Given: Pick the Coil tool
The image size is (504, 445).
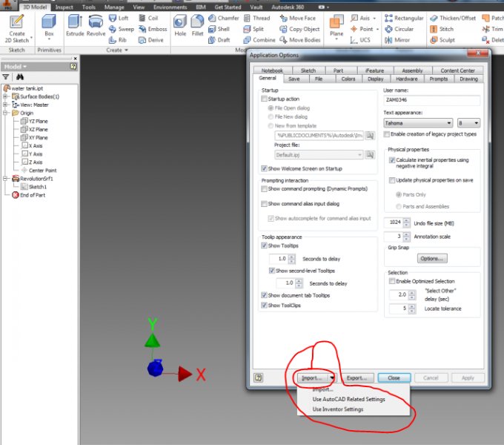Looking at the screenshot, I should pyautogui.click(x=148, y=18).
